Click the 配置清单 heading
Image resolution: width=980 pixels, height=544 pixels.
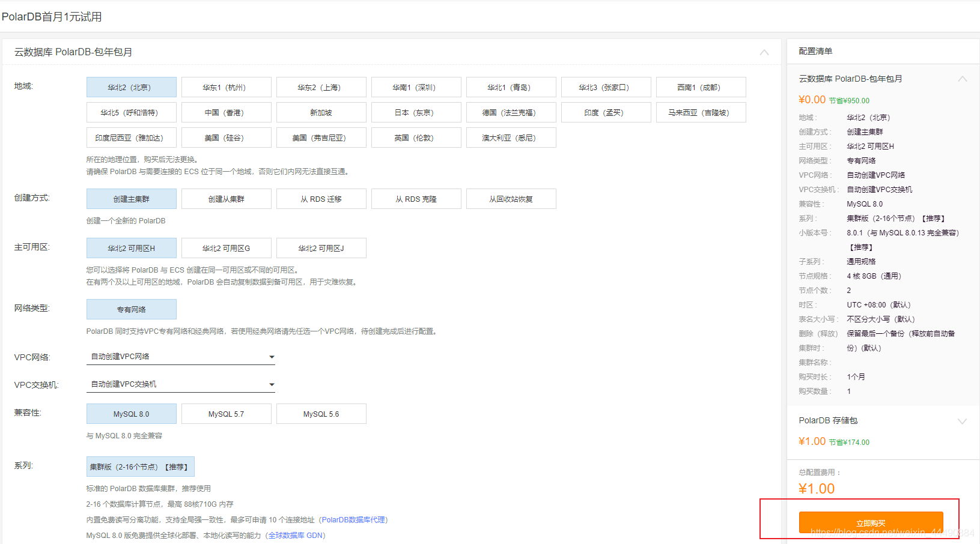click(x=815, y=51)
